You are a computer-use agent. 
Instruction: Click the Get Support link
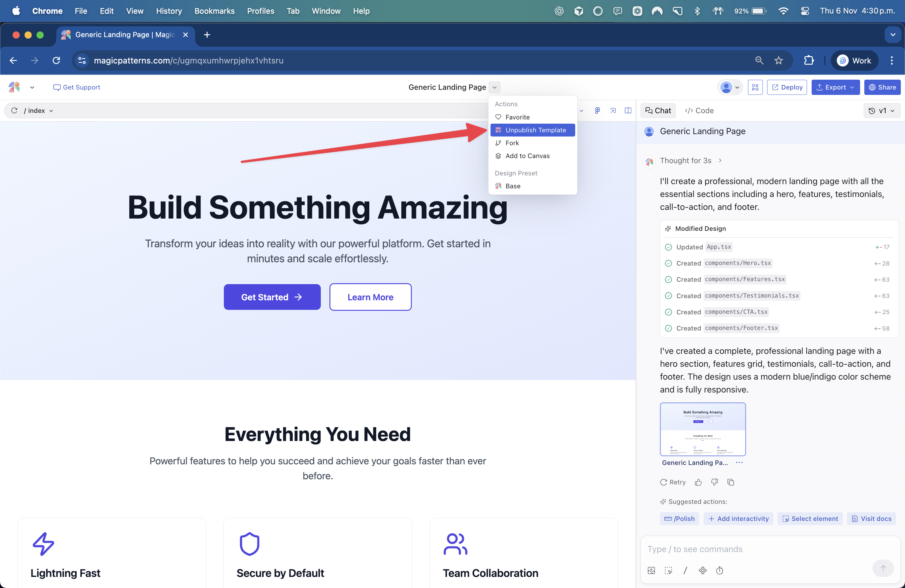[x=76, y=87]
